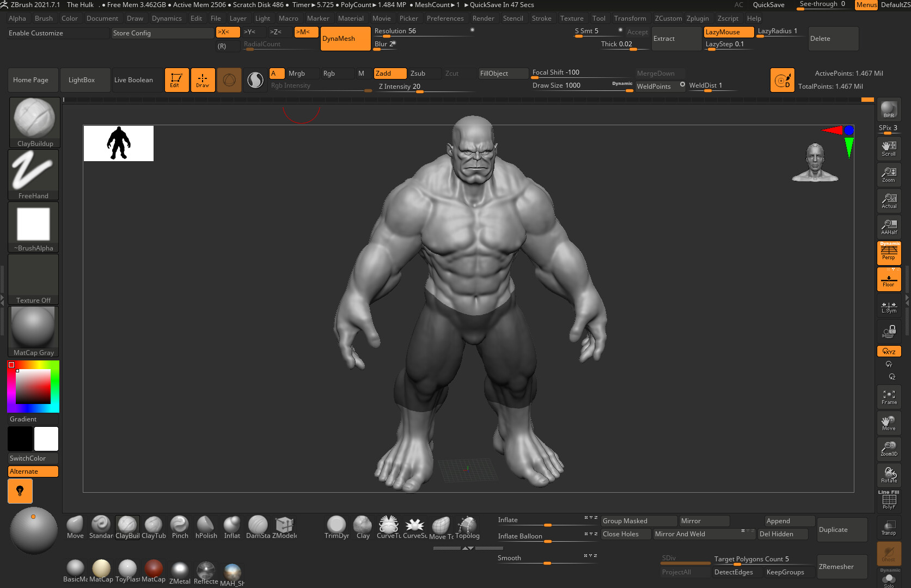Screen dimensions: 911x588
Task: Select the DamStandard brush
Action: click(258, 524)
